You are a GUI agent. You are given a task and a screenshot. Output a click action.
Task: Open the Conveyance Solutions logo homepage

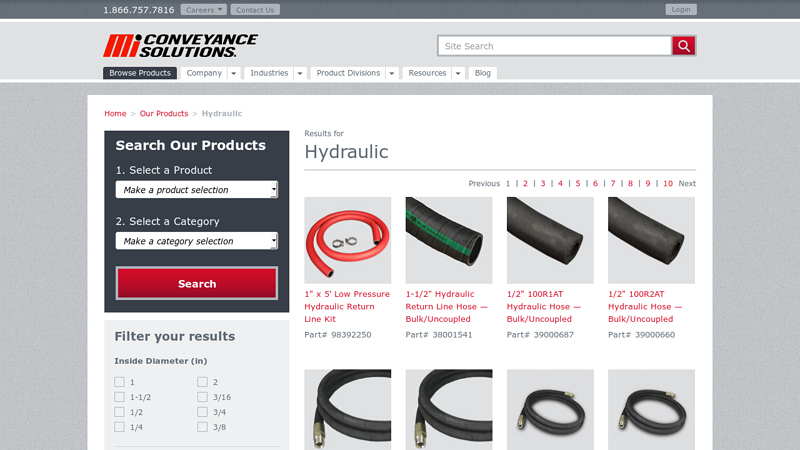(181, 46)
